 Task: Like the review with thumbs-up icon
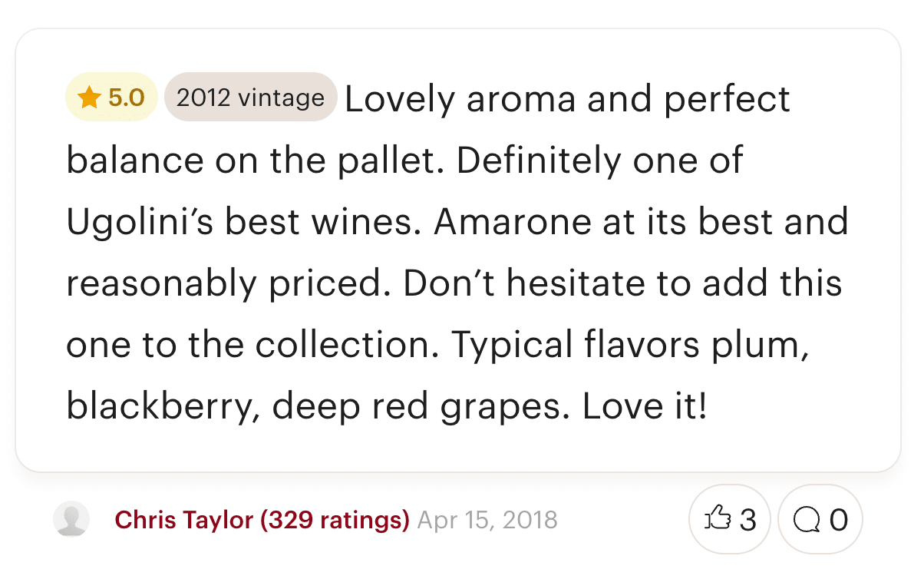pyautogui.click(x=717, y=519)
